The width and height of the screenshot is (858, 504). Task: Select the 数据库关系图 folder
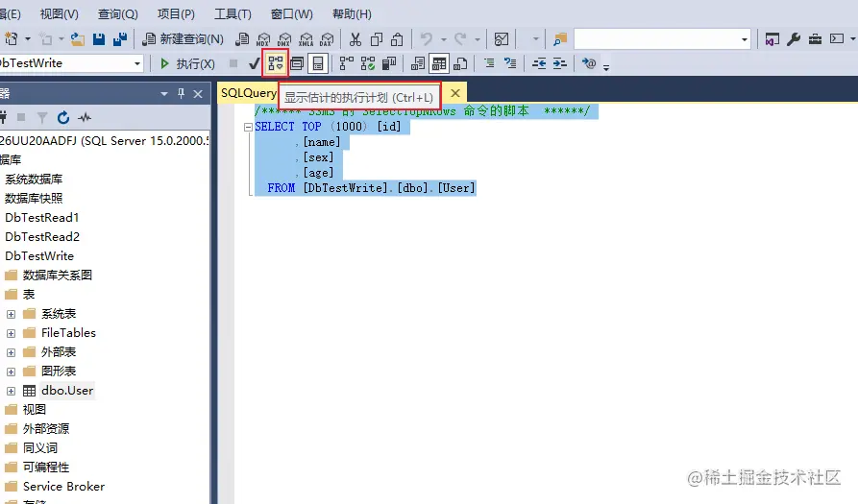point(58,275)
